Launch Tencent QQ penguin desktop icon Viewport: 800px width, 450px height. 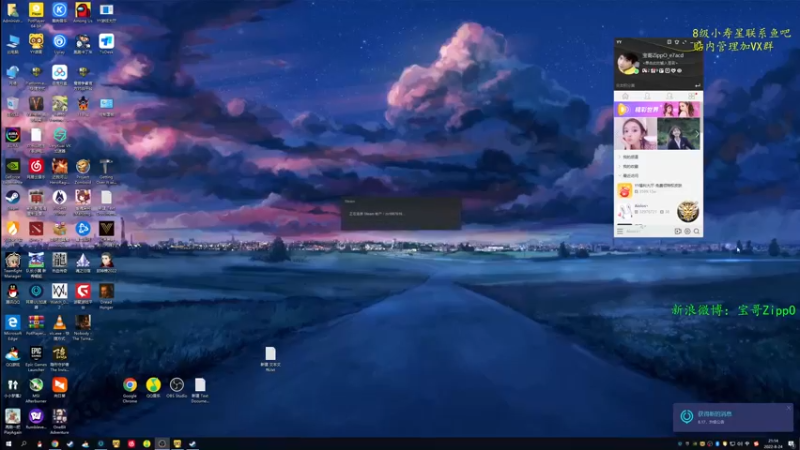12,293
